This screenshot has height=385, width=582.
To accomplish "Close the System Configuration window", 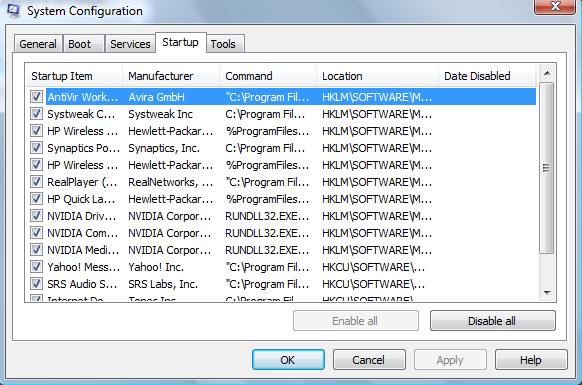I will point(555,7).
